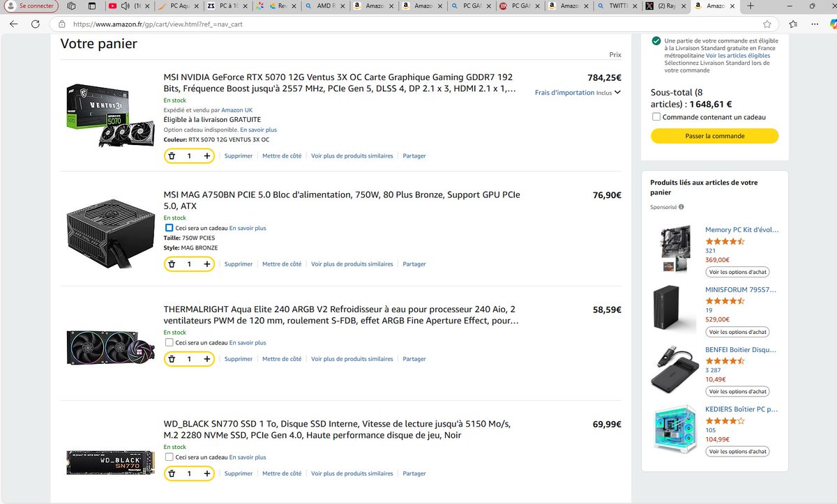Mute the YouTube tab speaker icon
The height and width of the screenshot is (504, 837).
(x=125, y=6)
